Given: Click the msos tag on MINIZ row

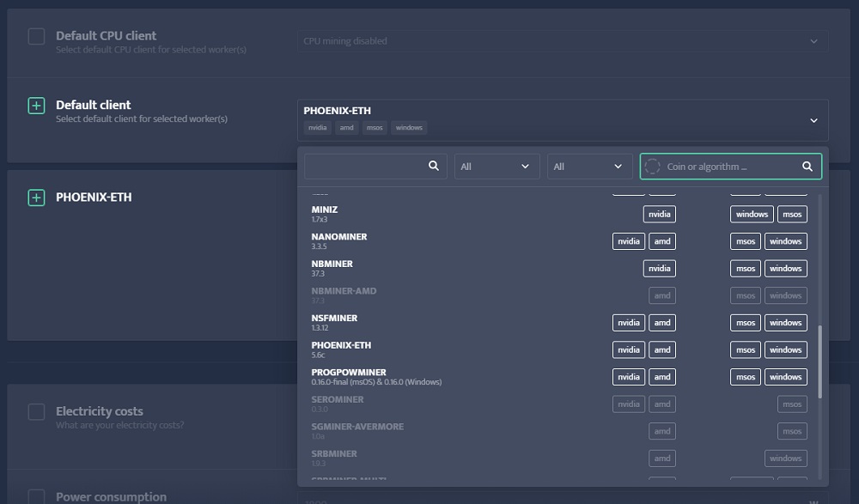Looking at the screenshot, I should 792,214.
